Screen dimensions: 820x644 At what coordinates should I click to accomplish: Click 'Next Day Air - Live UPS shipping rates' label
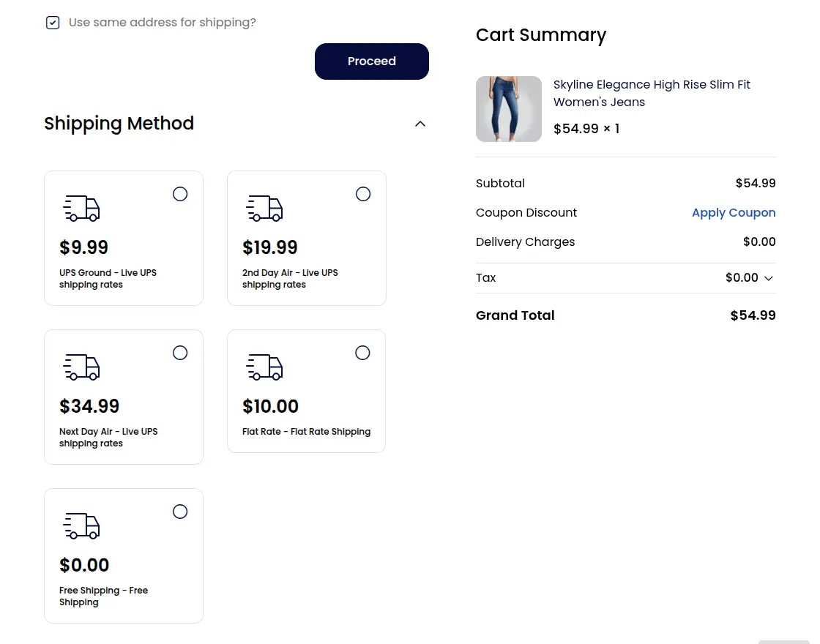(x=108, y=438)
